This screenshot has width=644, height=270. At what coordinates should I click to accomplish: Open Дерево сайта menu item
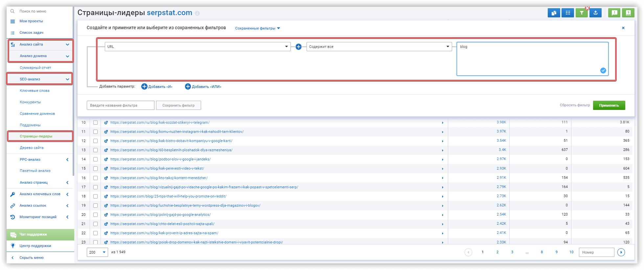coord(32,148)
